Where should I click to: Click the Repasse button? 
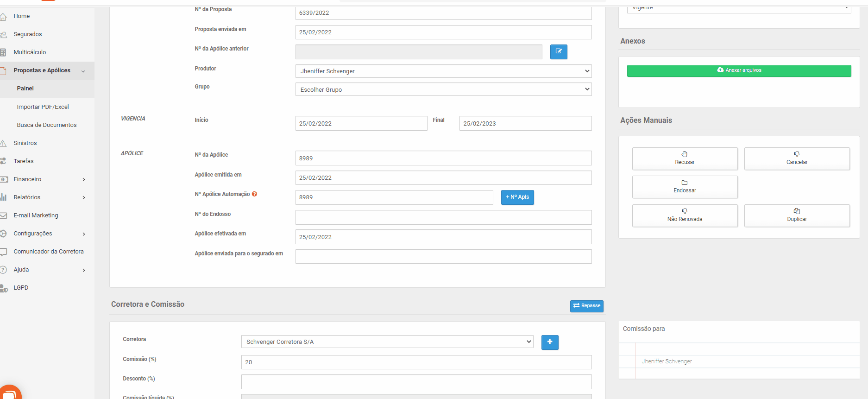586,306
